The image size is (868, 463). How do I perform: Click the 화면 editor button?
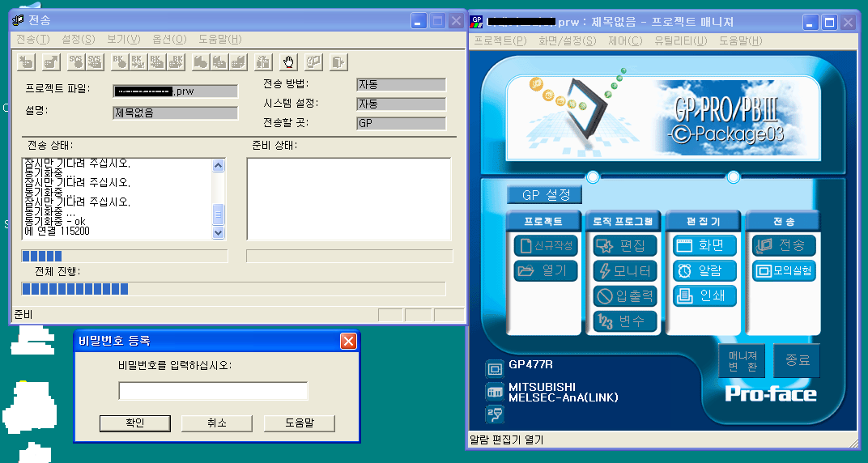click(704, 245)
